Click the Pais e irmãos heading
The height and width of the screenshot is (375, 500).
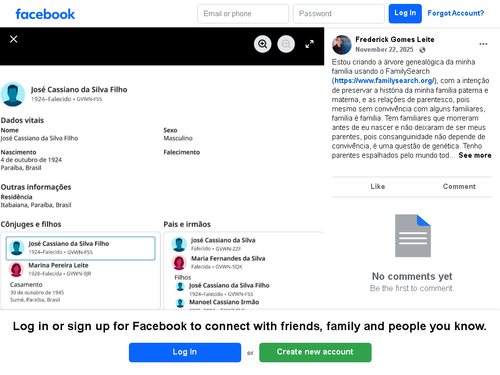(x=187, y=224)
